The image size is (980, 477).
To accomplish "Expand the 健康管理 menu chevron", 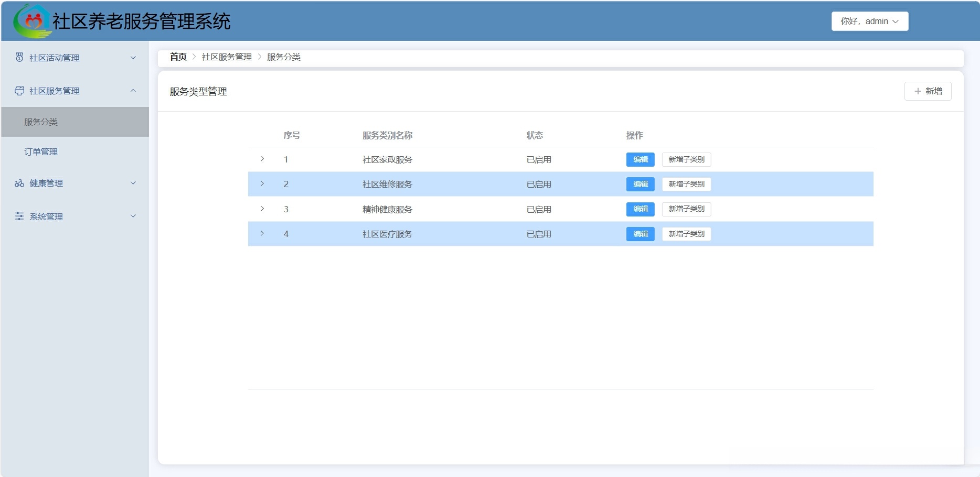I will 133,183.
